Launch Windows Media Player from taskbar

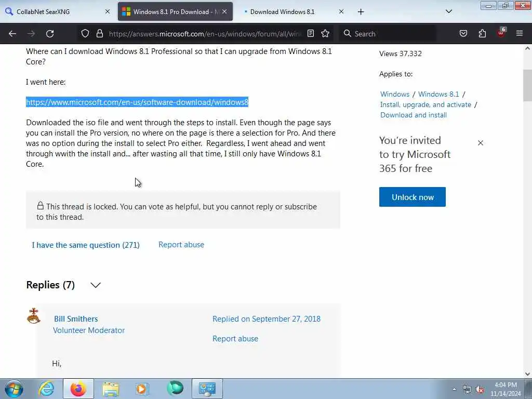tap(141, 389)
